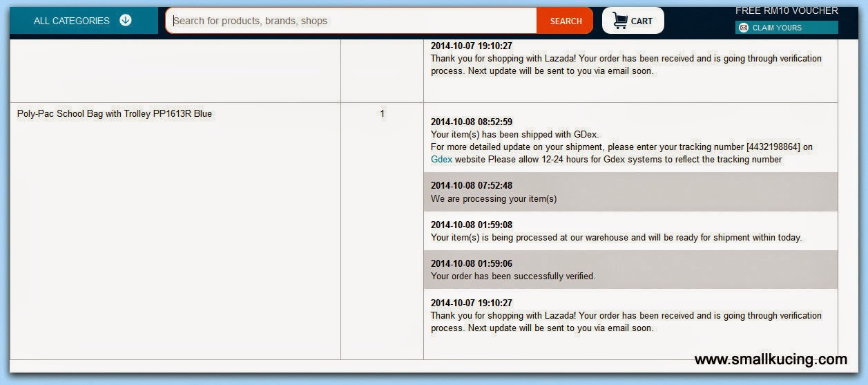
Task: Select Poly-Pac School Bag with Trolley item name
Action: (115, 113)
